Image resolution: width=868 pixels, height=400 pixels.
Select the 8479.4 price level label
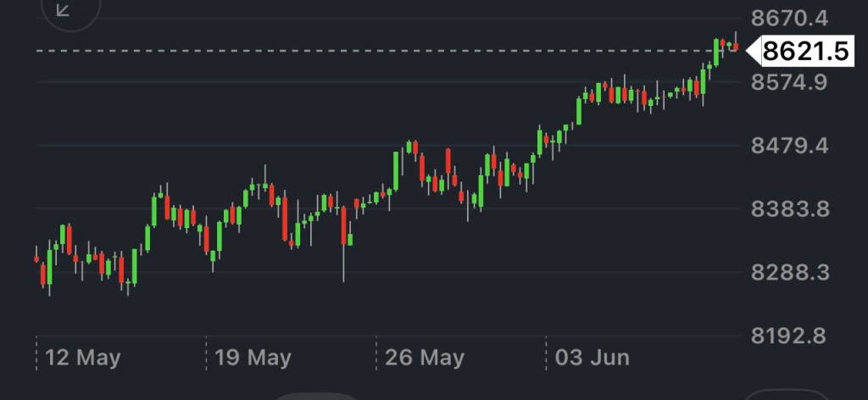(x=789, y=146)
